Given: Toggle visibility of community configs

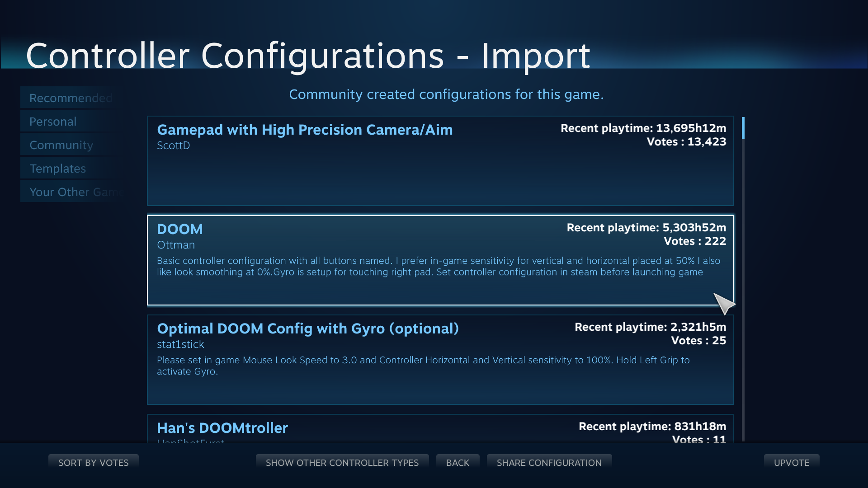Looking at the screenshot, I should [x=61, y=145].
